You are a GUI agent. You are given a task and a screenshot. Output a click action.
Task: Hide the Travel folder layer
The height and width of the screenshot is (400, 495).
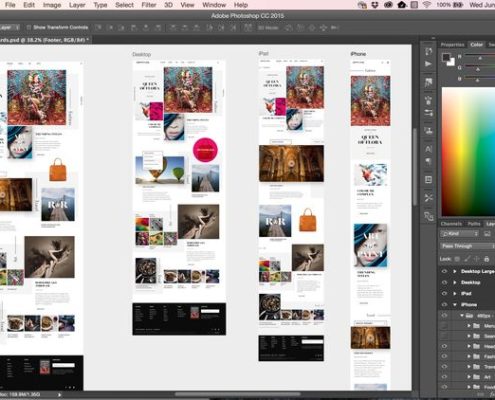click(444, 366)
